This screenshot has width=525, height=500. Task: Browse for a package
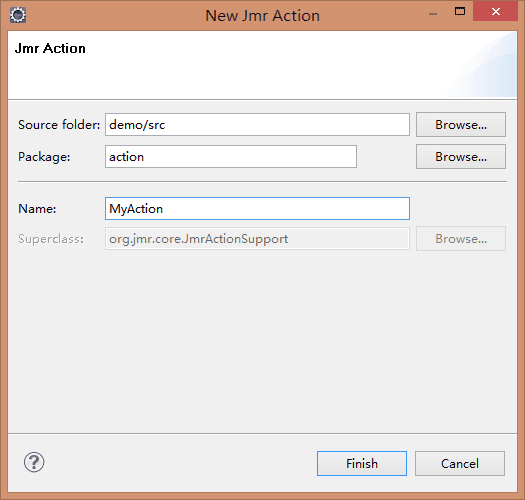[x=461, y=157]
